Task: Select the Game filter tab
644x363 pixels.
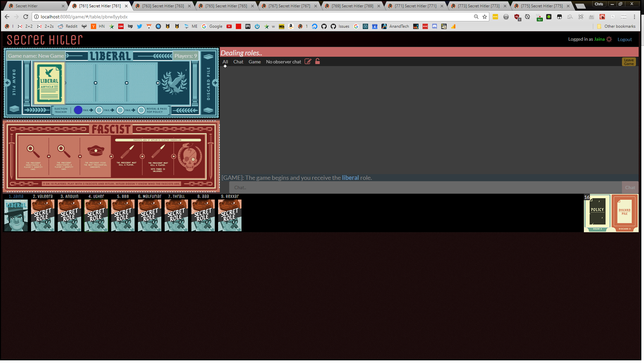Action: coord(255,62)
